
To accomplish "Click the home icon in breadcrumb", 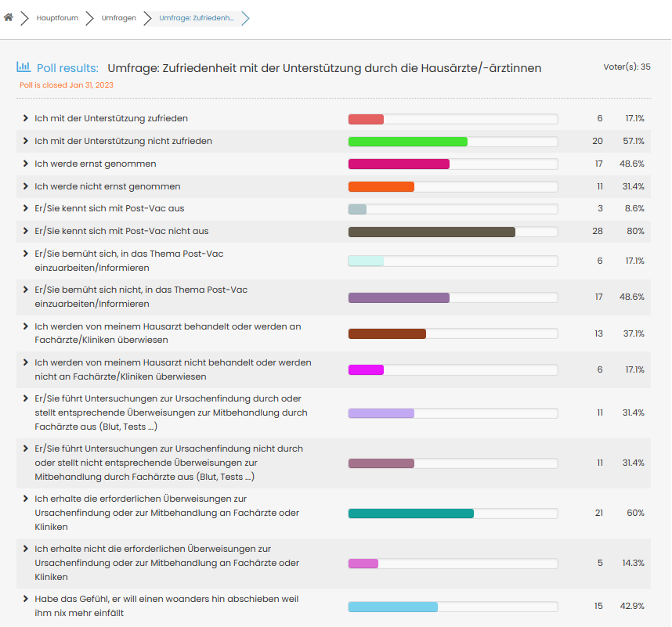I will tap(9, 18).
